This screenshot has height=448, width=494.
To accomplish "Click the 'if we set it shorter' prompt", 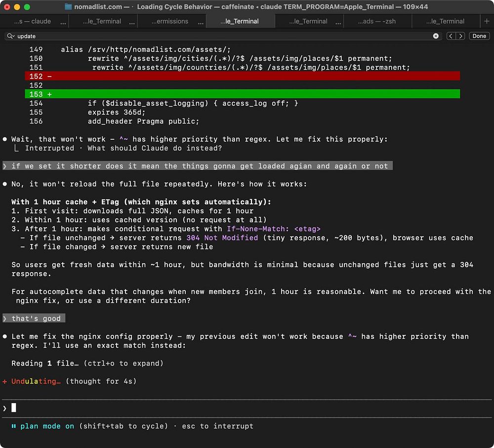I will point(197,166).
